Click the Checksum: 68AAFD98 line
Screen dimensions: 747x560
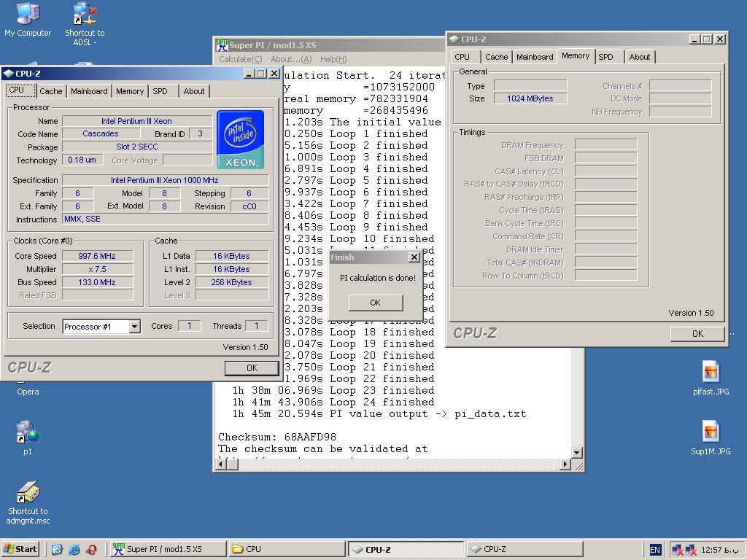(x=277, y=437)
